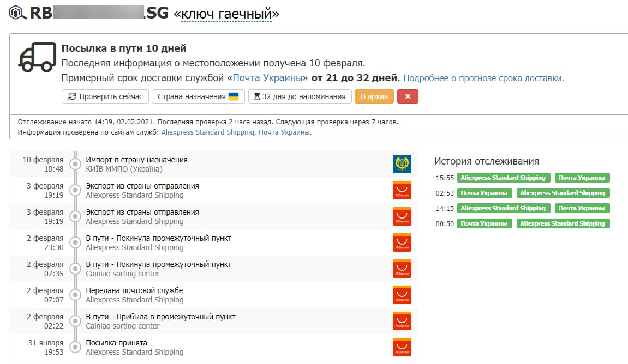This screenshot has height=364, width=628.
Task: Click «Посылка в пути 10 дней» status heading
Action: 124,48
